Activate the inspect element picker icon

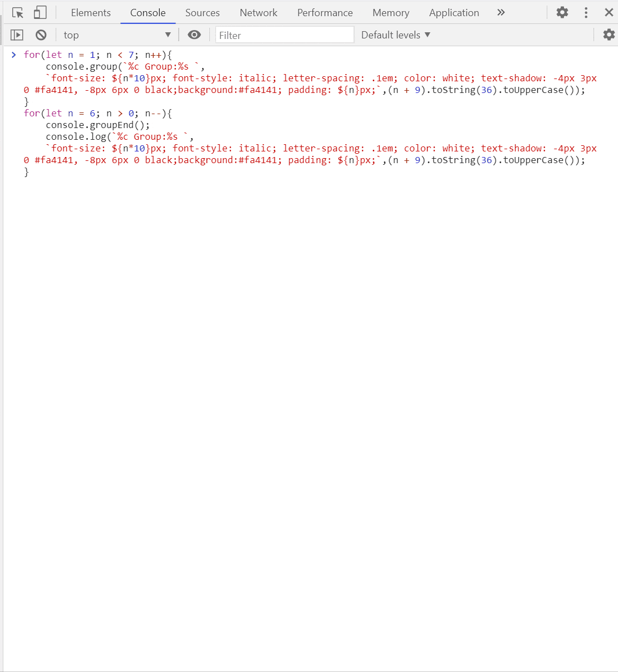pyautogui.click(x=18, y=12)
